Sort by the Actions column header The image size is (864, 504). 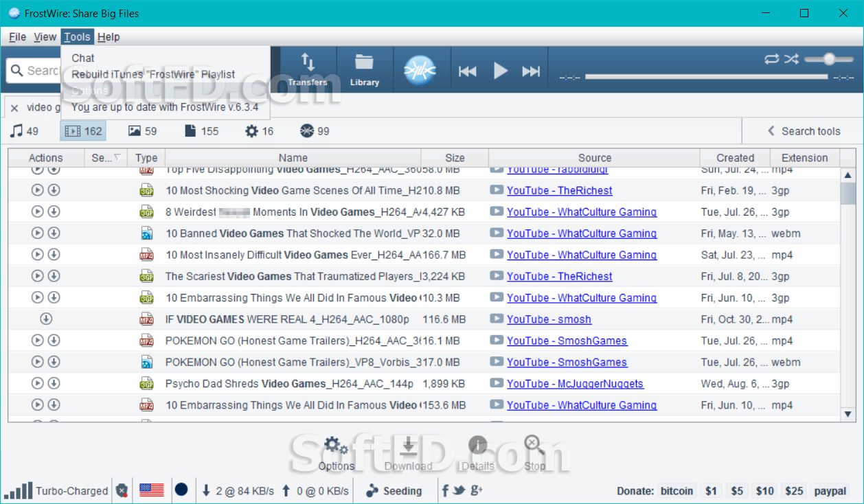[x=46, y=158]
